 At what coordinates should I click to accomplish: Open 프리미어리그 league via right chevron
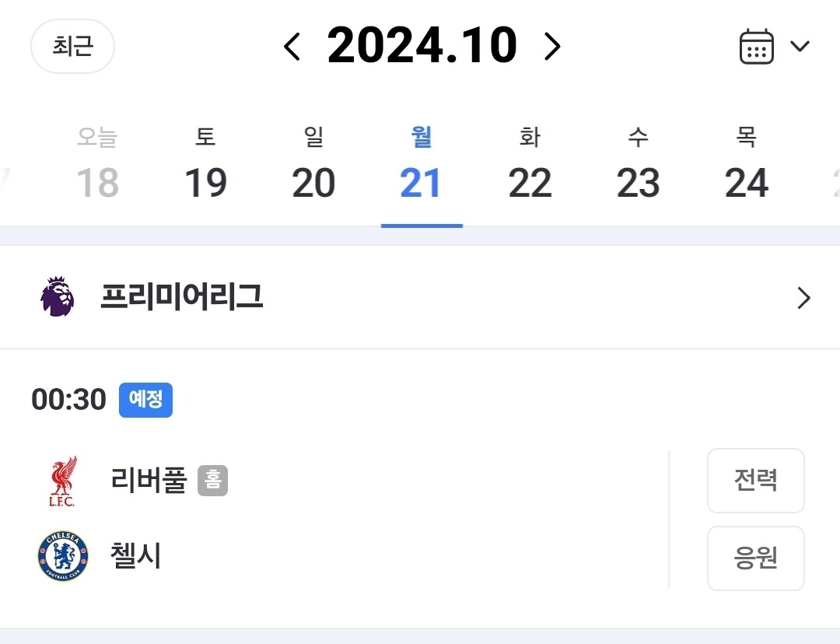click(803, 298)
